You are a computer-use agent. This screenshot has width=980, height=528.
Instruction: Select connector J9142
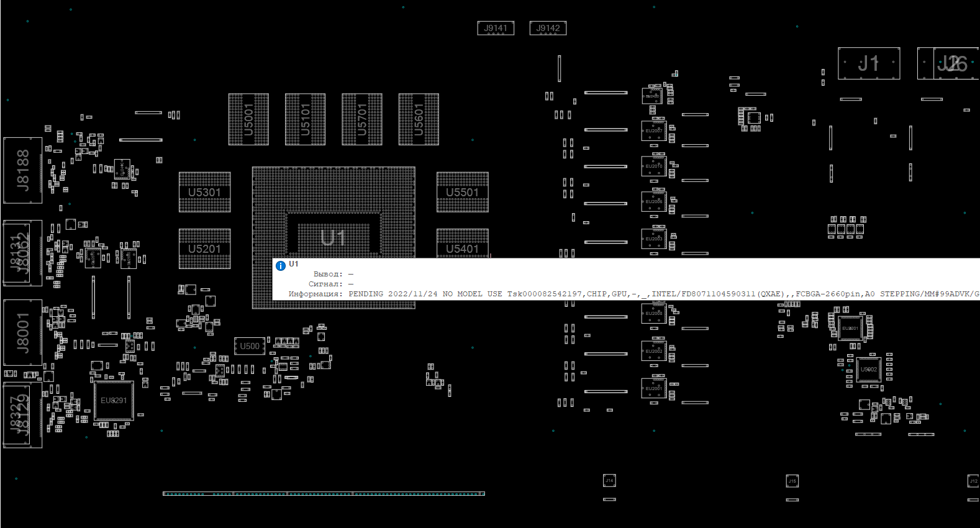coord(548,28)
